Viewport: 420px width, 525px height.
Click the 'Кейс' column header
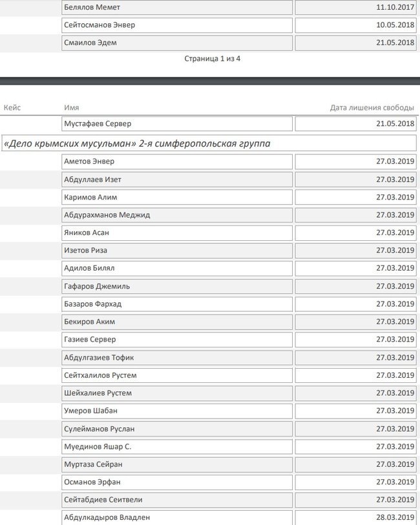[12, 108]
